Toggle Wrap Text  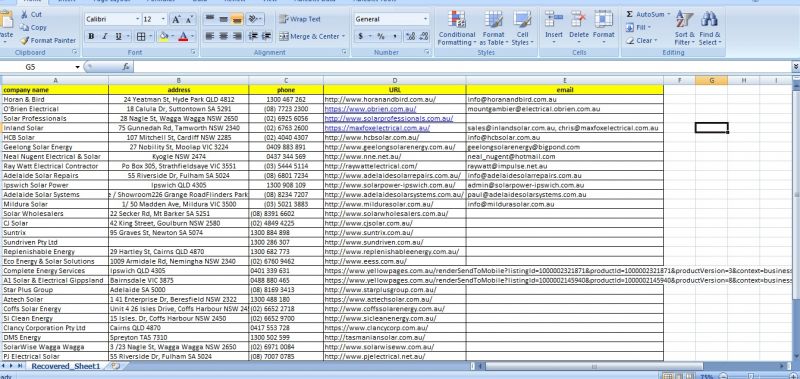[300, 19]
